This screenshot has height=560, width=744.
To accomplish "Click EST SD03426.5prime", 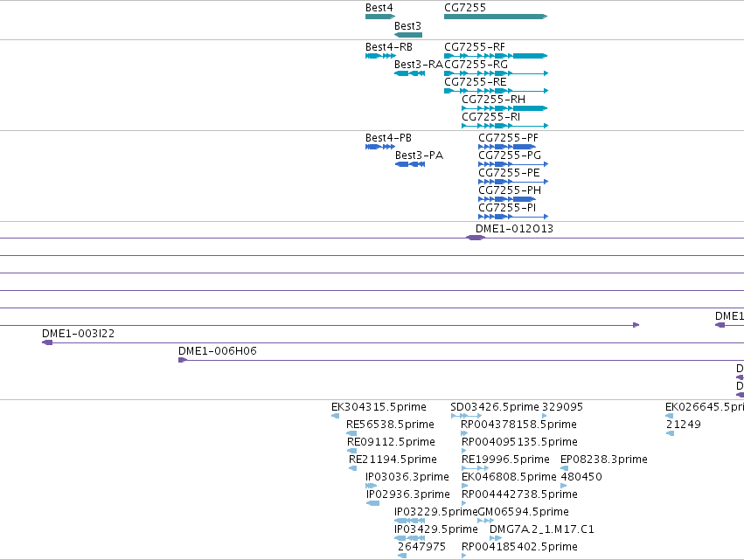I will [x=467, y=416].
